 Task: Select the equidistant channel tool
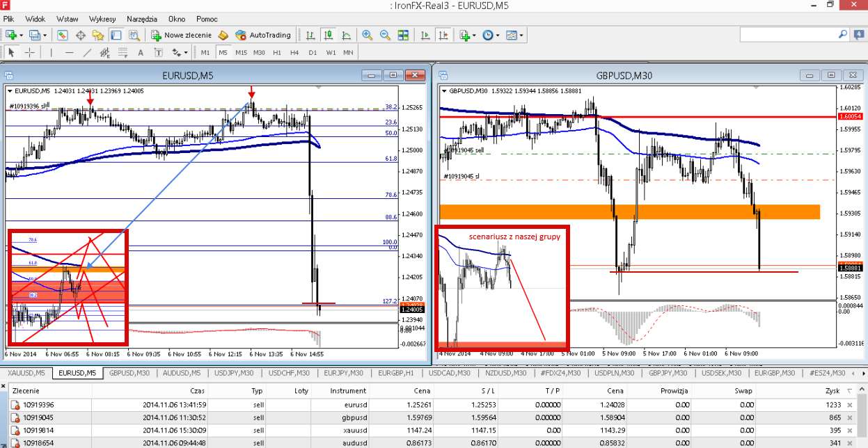pos(105,52)
